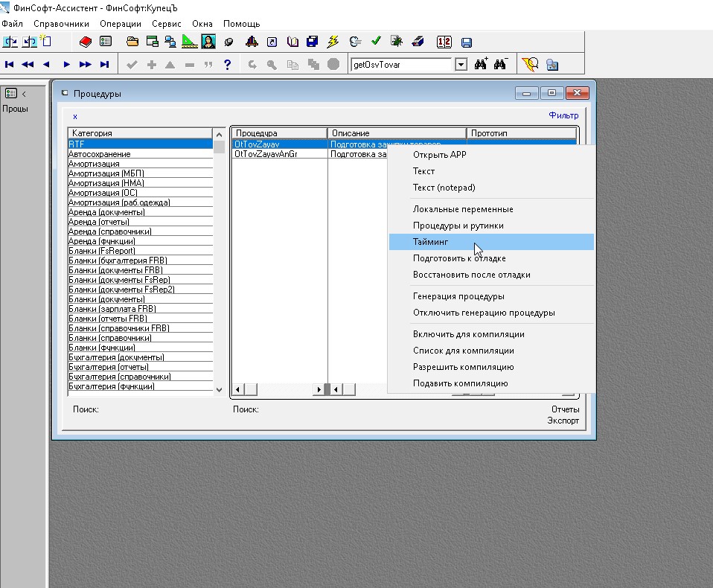Click the green checkmark toolbar icon

[376, 42]
